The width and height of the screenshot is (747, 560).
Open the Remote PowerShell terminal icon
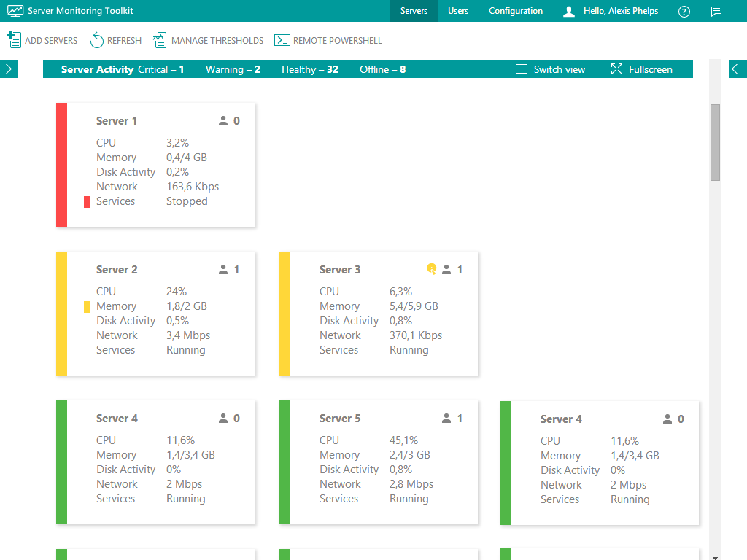tap(282, 40)
